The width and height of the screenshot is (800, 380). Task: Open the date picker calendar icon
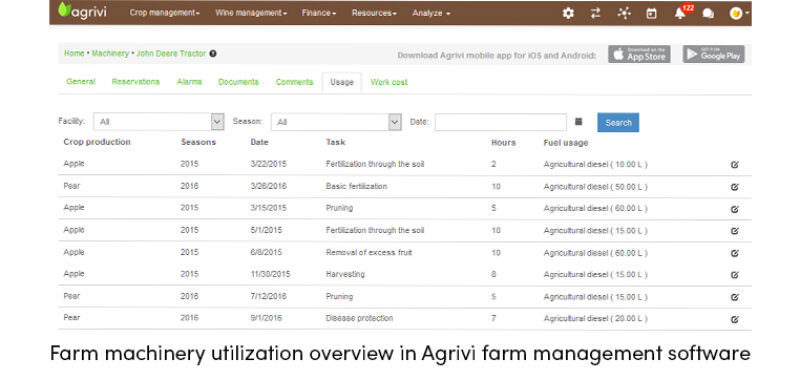point(579,122)
